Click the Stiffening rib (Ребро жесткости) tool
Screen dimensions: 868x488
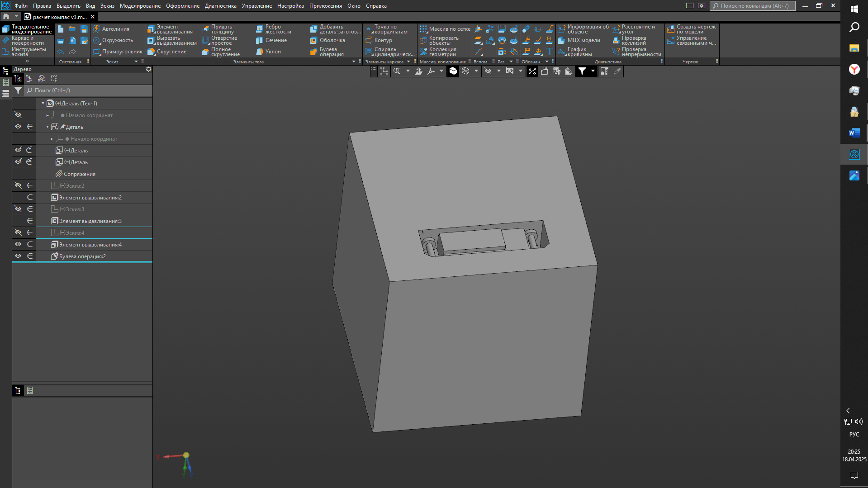click(273, 29)
